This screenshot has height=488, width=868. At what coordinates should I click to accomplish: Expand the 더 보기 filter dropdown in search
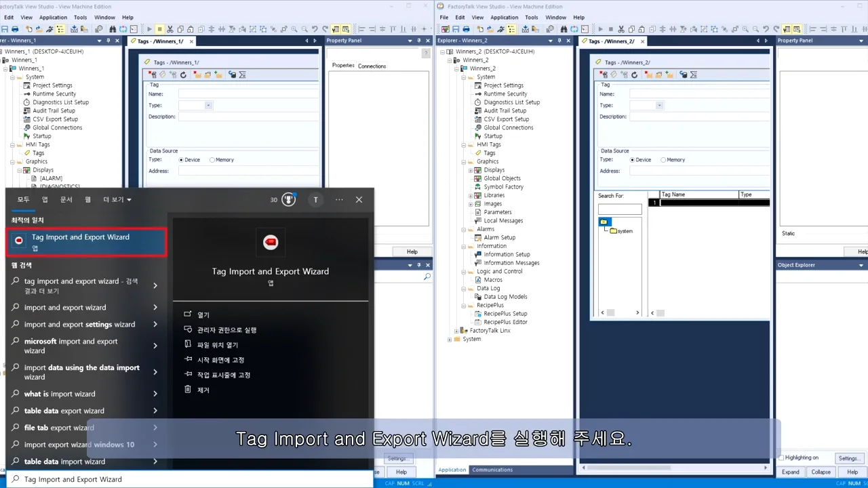117,200
